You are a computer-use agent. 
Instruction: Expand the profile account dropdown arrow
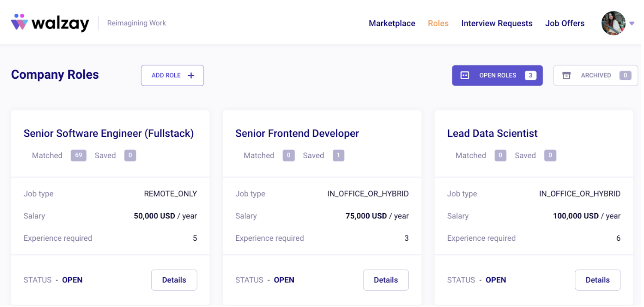(x=632, y=24)
